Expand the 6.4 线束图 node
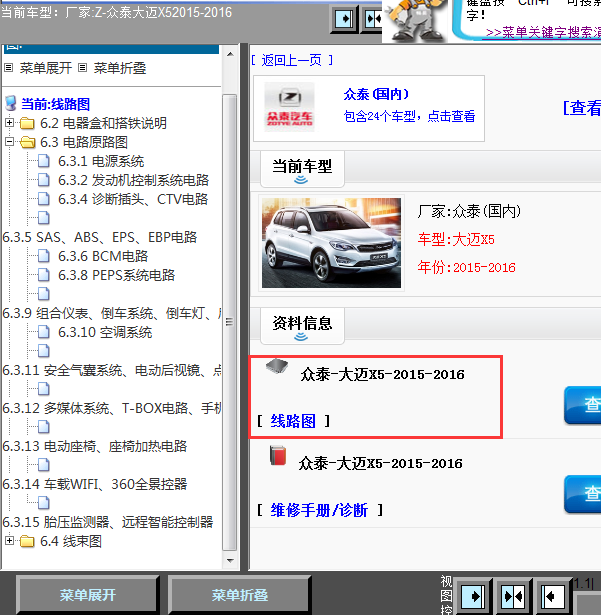The image size is (601, 615). coord(9,540)
